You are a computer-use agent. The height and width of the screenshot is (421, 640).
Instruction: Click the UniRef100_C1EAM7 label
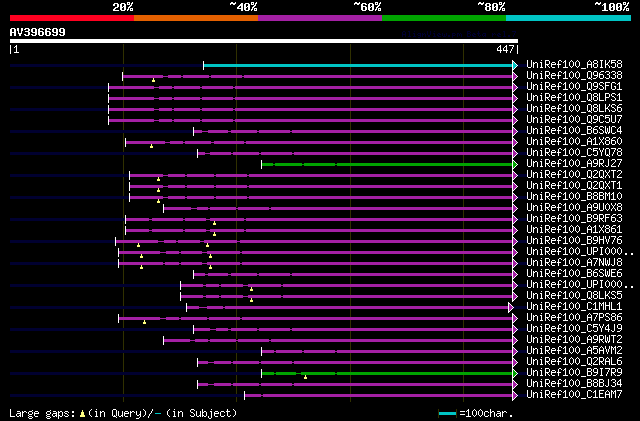574,395
